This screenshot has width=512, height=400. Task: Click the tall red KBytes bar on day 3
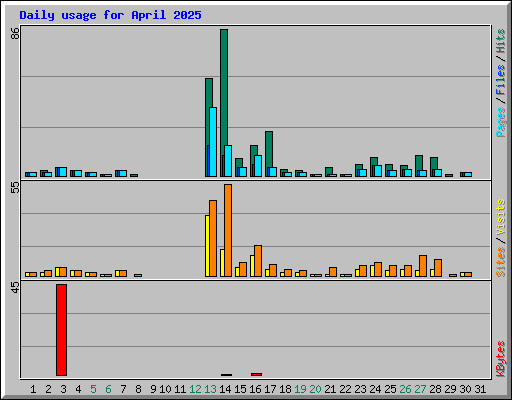click(61, 330)
